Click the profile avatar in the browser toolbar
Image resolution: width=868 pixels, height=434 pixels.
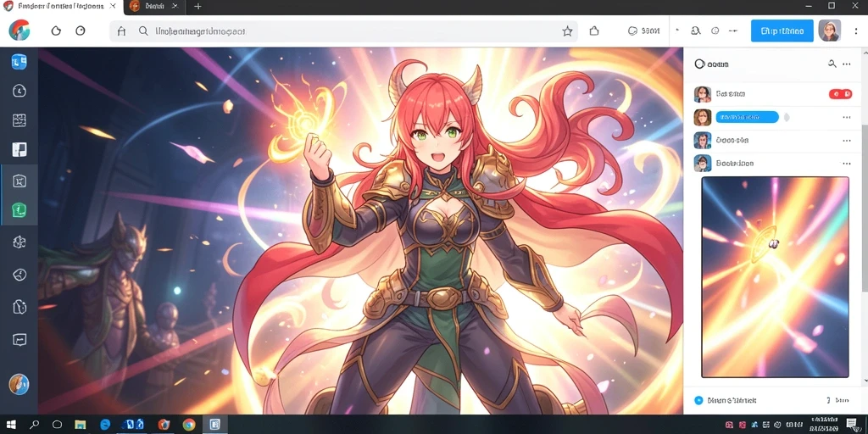[x=829, y=31]
